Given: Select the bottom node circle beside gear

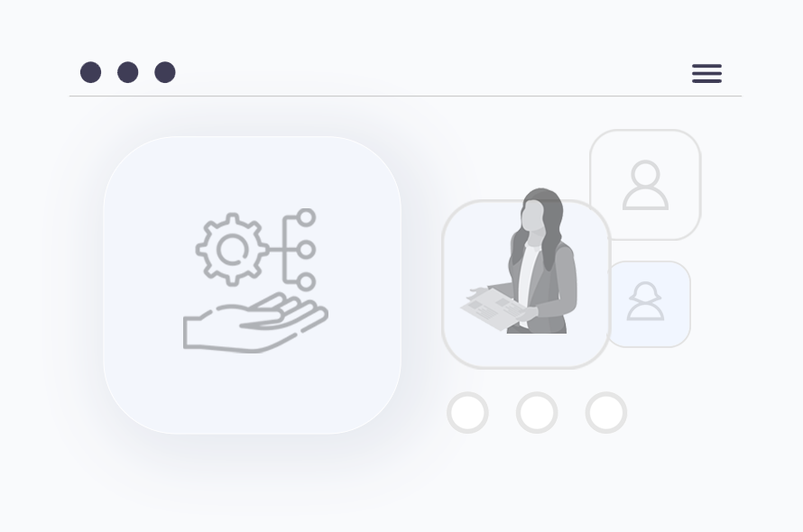Looking at the screenshot, I should coord(306,281).
